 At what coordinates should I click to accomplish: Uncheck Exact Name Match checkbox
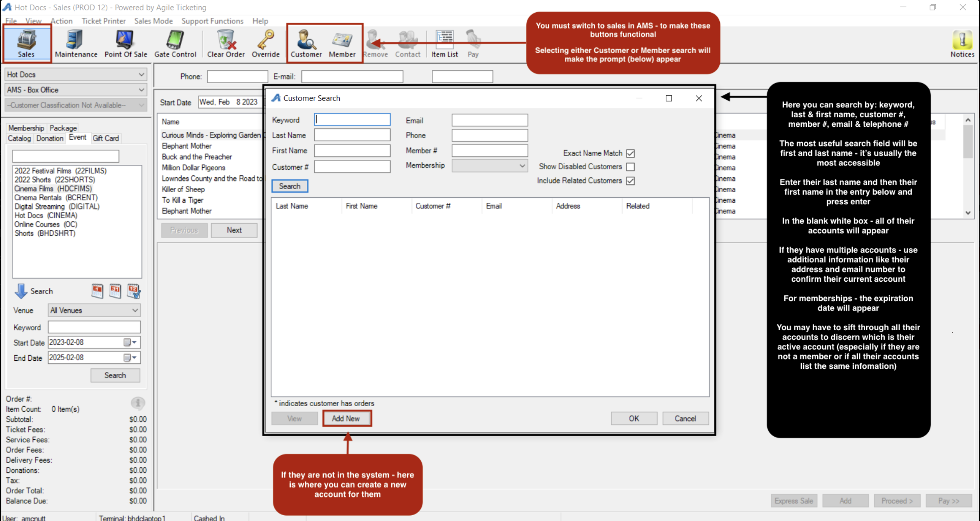[630, 153]
